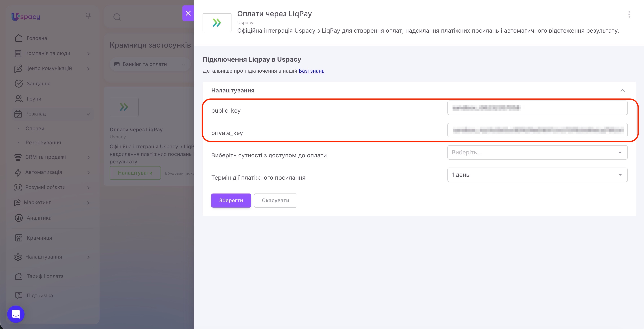Click the LiqPay app thumbnail in the store

(x=124, y=107)
